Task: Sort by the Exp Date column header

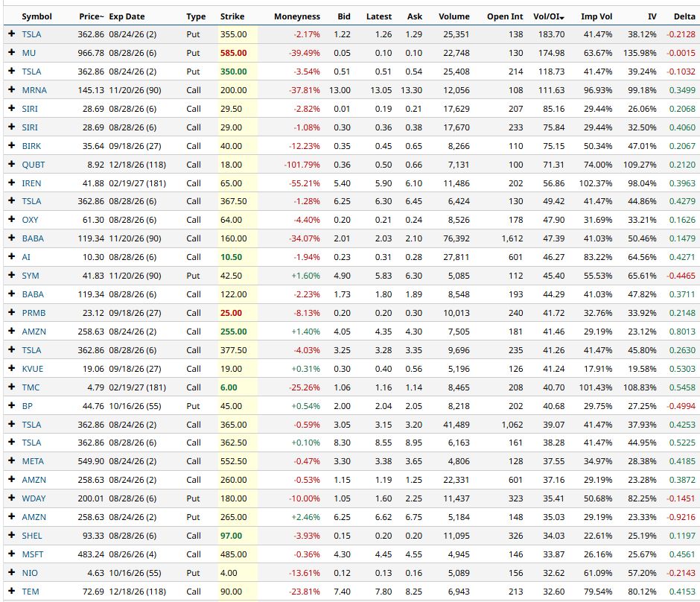Action: tap(127, 16)
